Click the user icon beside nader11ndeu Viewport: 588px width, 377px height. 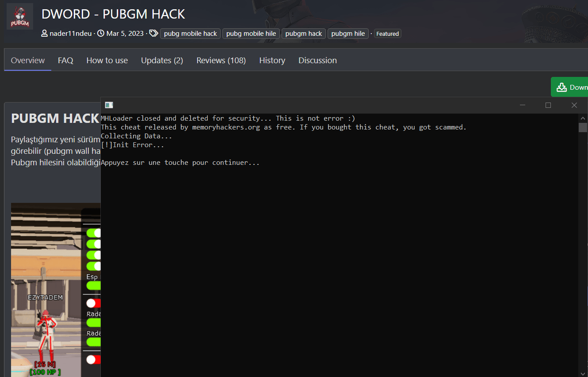[x=44, y=34]
